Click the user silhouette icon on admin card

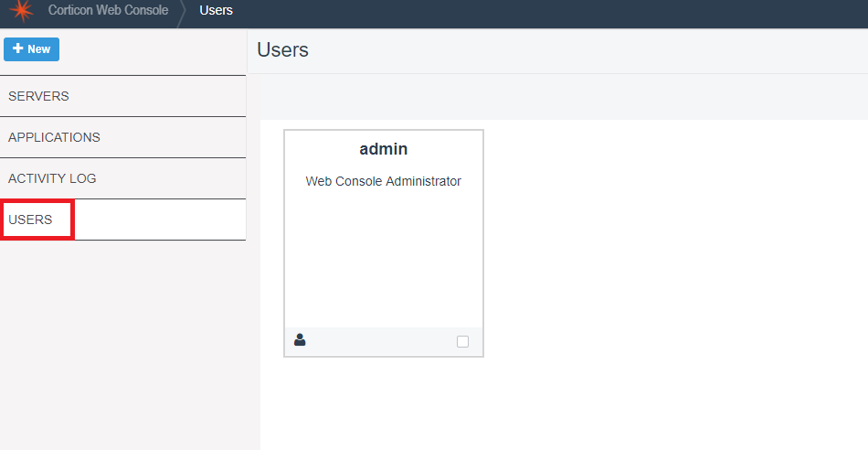[x=300, y=339]
